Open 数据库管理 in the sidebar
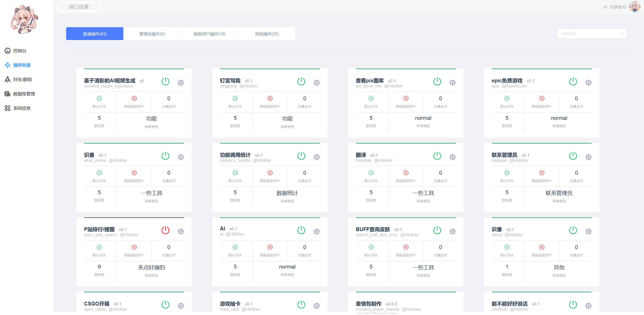Image resolution: width=644 pixels, height=315 pixels. 24,94
